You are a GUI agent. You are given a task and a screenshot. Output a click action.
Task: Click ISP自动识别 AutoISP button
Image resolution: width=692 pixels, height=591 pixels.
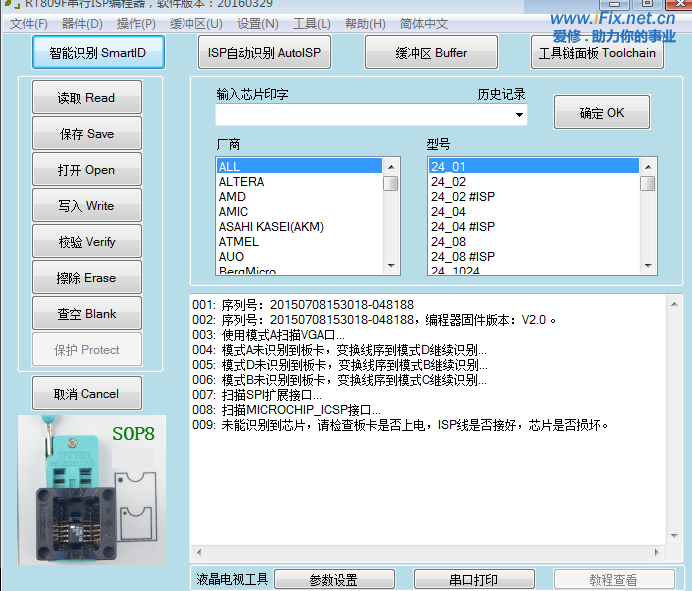(264, 53)
